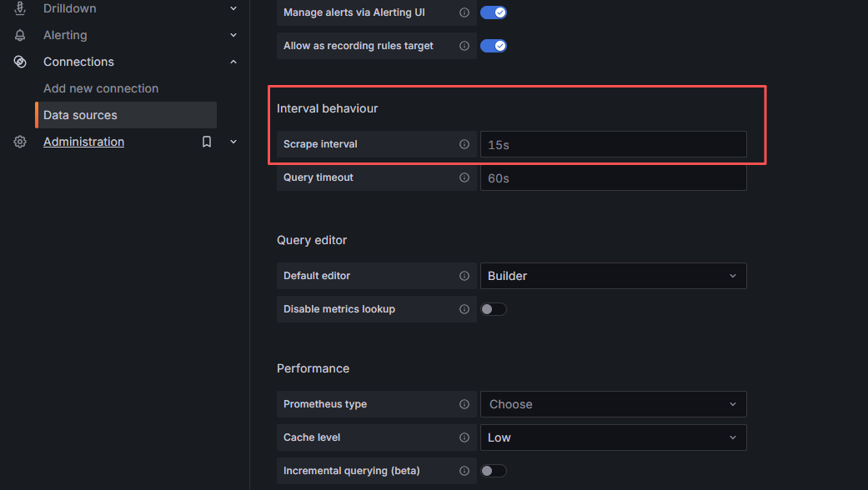
Task: Click the Administration gear icon
Action: (20, 142)
